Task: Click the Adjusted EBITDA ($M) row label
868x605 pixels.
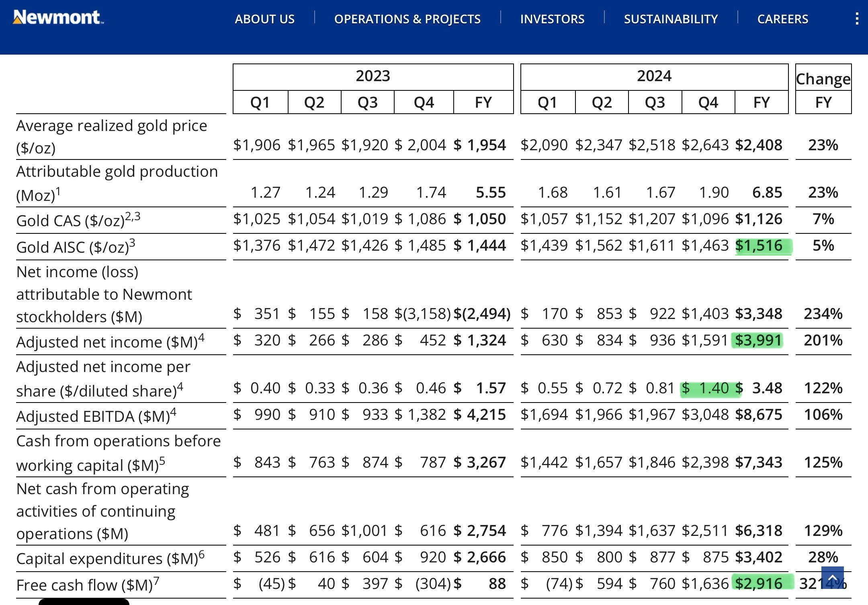Action: point(96,415)
